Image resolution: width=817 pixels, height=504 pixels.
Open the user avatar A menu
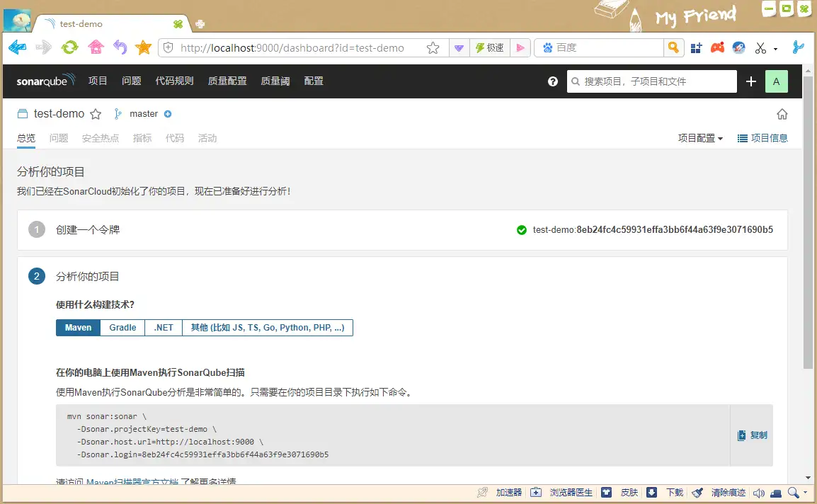point(776,81)
